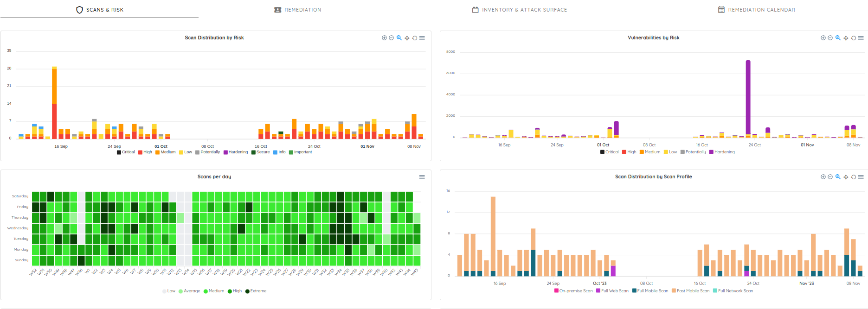
Task: Zoom in on Scan Distribution by Risk chart
Action: 384,38
